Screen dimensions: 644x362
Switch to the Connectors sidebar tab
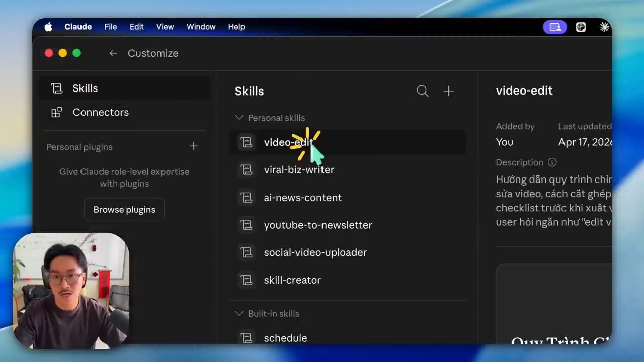click(x=125, y=112)
